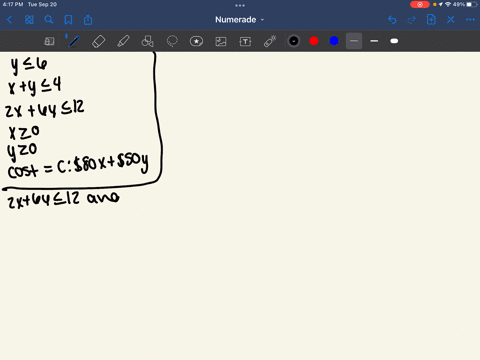
Task: Add a new page
Action: pyautogui.click(x=431, y=20)
